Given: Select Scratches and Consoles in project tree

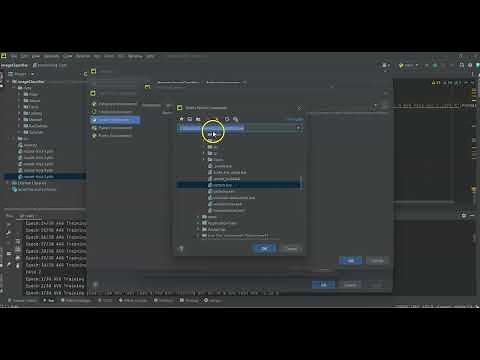Looking at the screenshot, I should (37, 189).
